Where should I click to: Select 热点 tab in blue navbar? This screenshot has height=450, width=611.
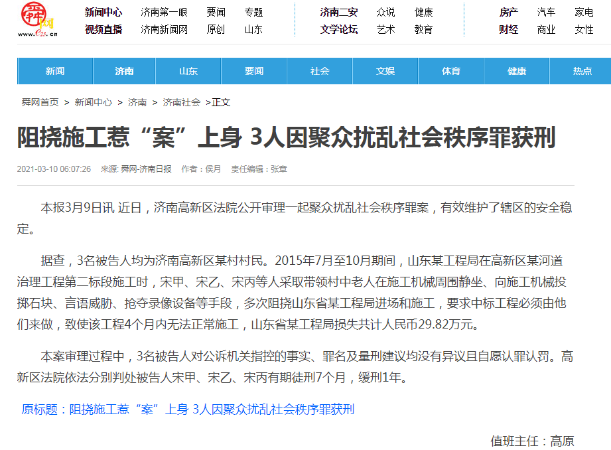pyautogui.click(x=582, y=71)
